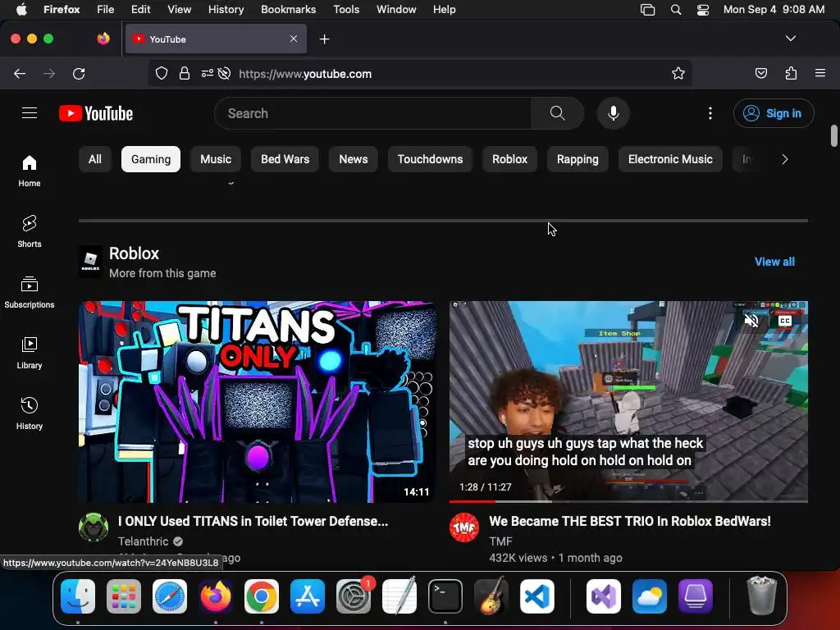840x630 pixels.
Task: Select the Touchdowns category chip
Action: [x=430, y=159]
